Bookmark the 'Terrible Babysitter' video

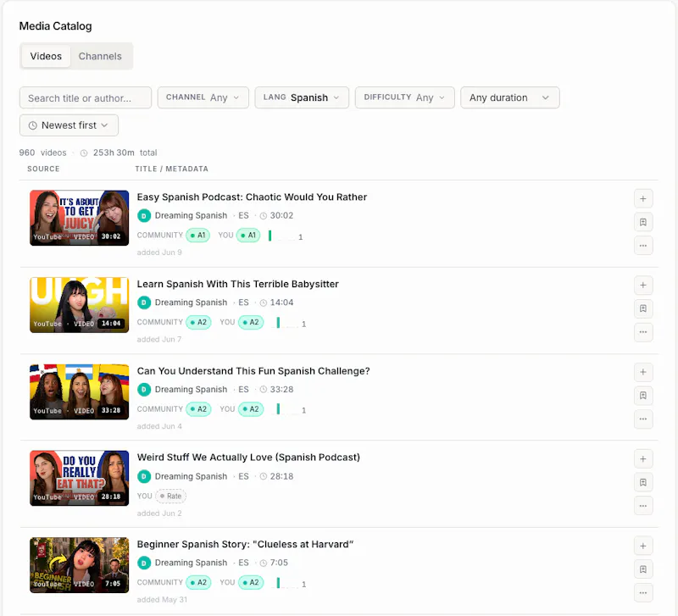pyautogui.click(x=643, y=308)
